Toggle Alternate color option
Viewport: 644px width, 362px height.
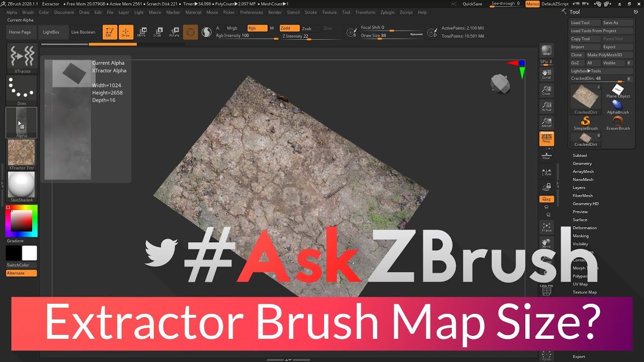(22, 273)
